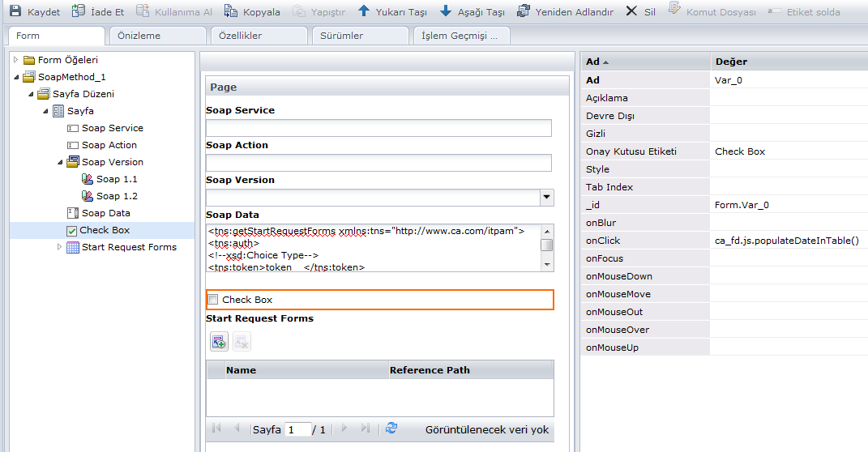Switch to the Önizleme tab
868x452 pixels.
tap(158, 36)
